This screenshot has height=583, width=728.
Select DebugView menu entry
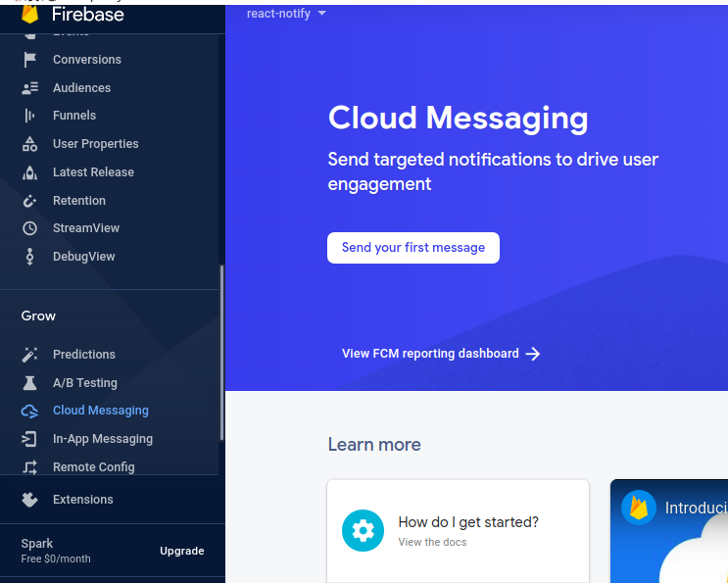83,257
